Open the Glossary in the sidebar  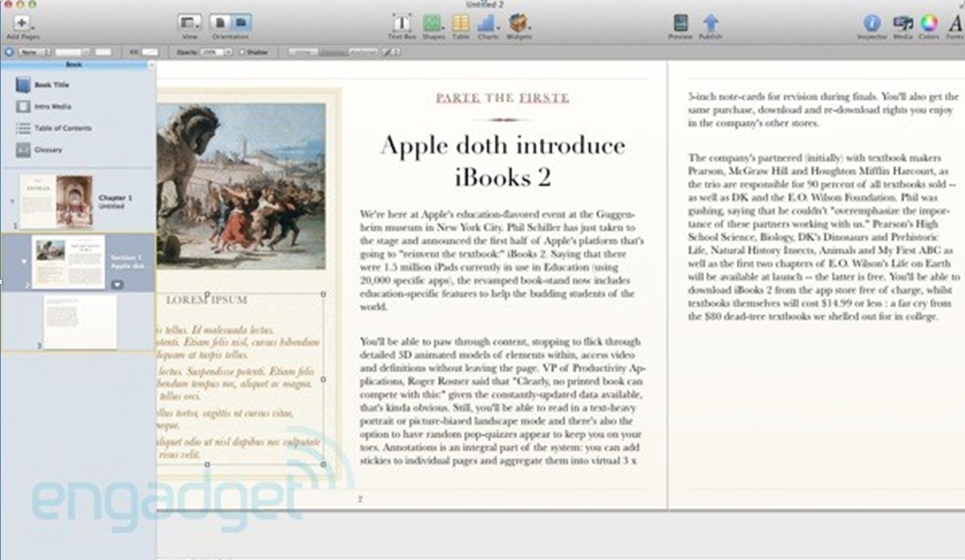pyautogui.click(x=48, y=149)
